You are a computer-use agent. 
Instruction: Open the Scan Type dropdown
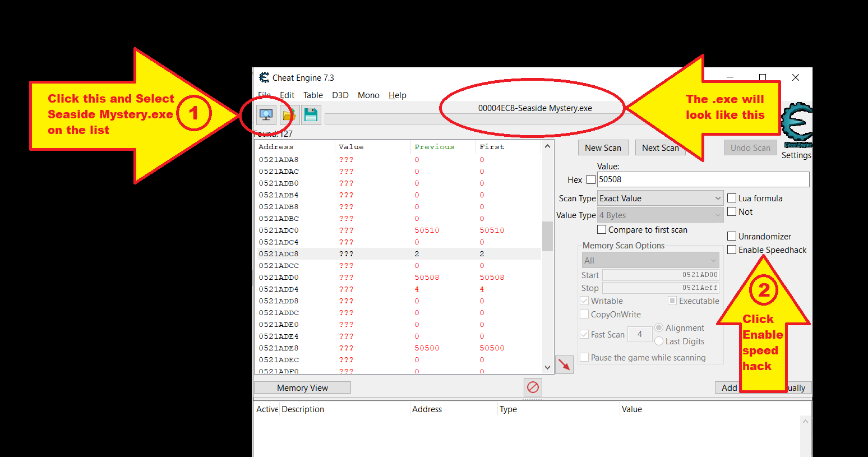coord(660,199)
